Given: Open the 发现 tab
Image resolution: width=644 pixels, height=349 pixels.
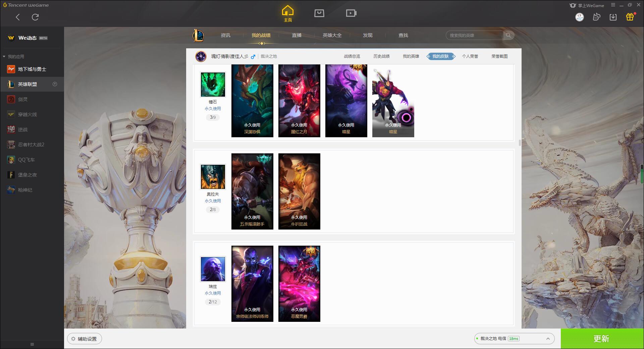Looking at the screenshot, I should point(368,35).
